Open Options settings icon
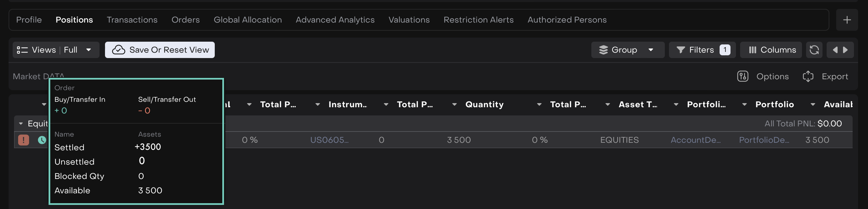The height and width of the screenshot is (209, 868). pos(742,76)
